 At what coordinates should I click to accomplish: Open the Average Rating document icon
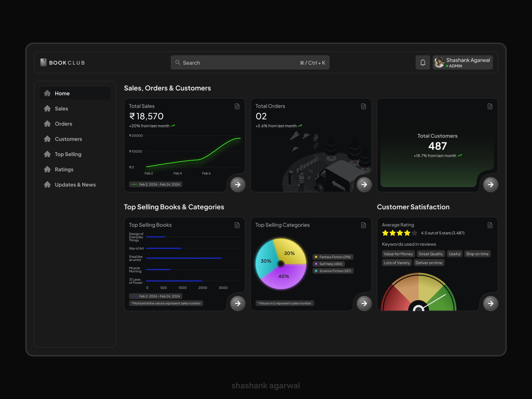coord(490,225)
